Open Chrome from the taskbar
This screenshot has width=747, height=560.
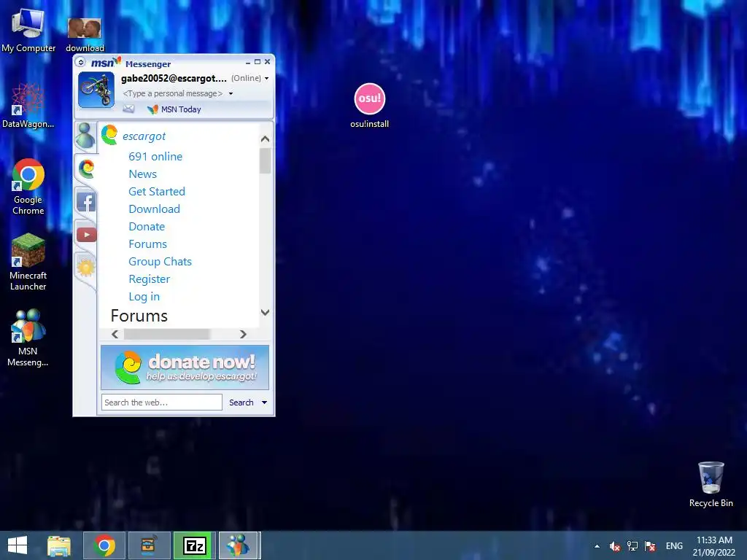pyautogui.click(x=104, y=545)
